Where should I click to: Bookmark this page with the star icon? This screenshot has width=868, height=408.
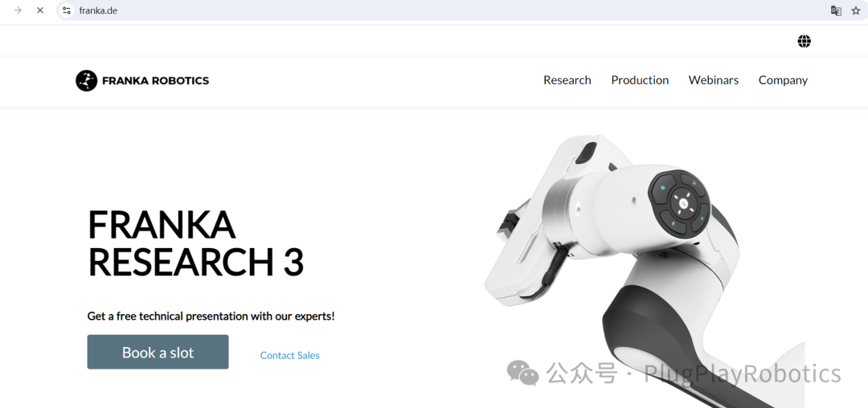(856, 10)
